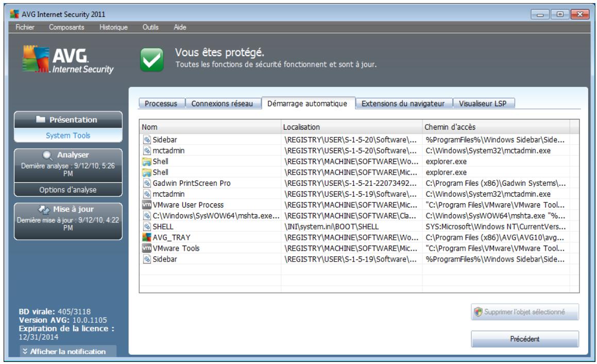The height and width of the screenshot is (364, 597).
Task: Click magnifier icon on Analyser button
Action: pyautogui.click(x=47, y=155)
